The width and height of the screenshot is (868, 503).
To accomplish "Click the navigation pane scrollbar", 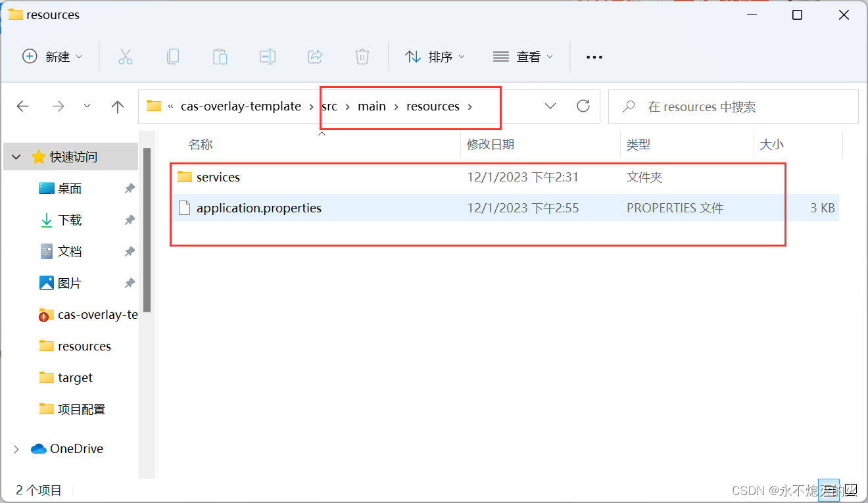I will (147, 230).
